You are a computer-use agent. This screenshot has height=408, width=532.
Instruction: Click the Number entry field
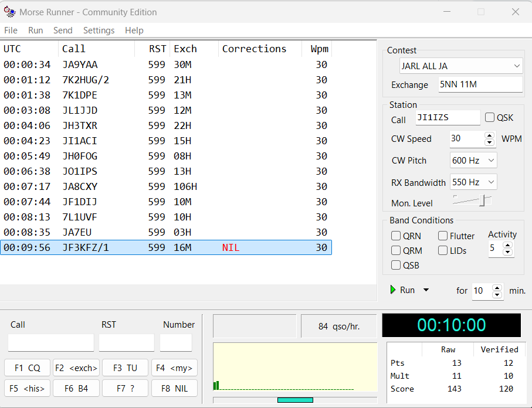coord(176,342)
